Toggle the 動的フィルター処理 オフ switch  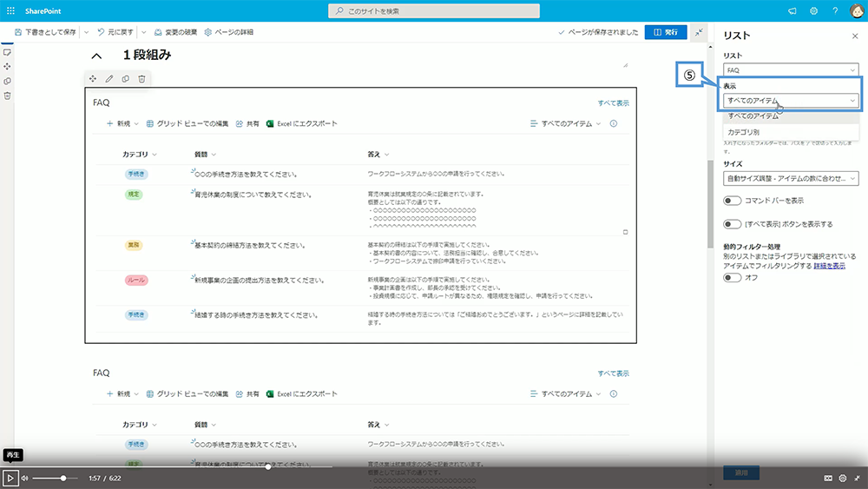tap(732, 277)
